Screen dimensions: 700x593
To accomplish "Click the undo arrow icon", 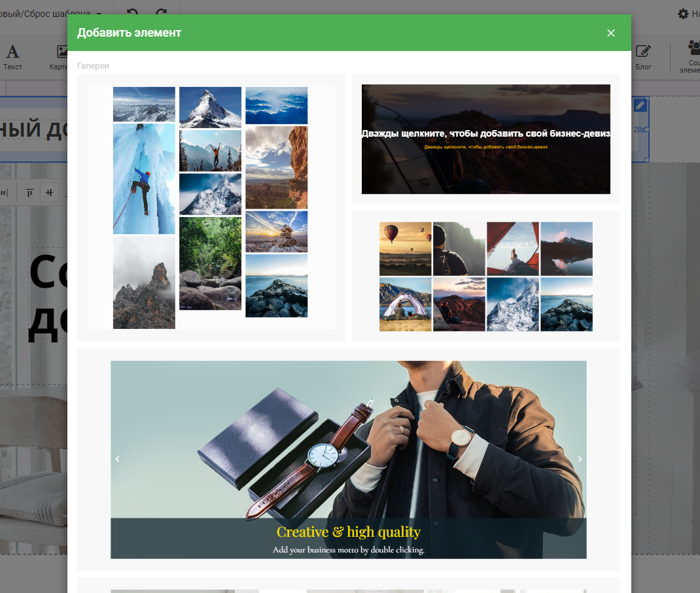I will click(133, 13).
